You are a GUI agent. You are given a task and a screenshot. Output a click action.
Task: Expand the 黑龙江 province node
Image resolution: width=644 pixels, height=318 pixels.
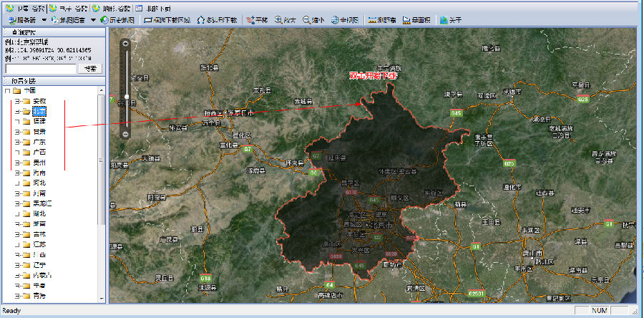[17, 203]
